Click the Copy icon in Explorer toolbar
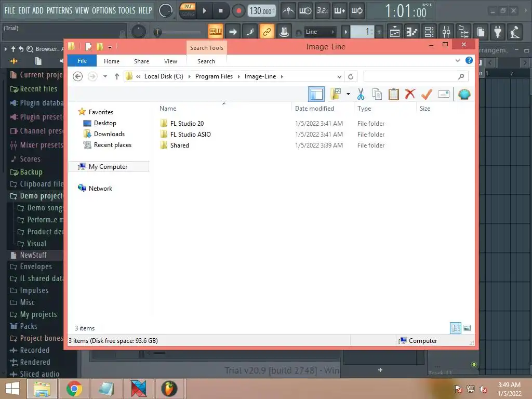The width and height of the screenshot is (532, 399). point(377,94)
